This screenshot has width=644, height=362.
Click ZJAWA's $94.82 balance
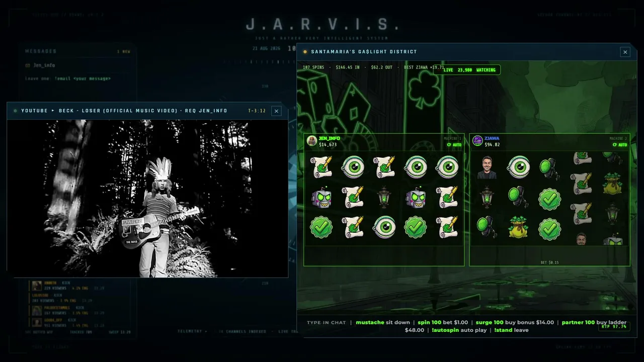(492, 145)
